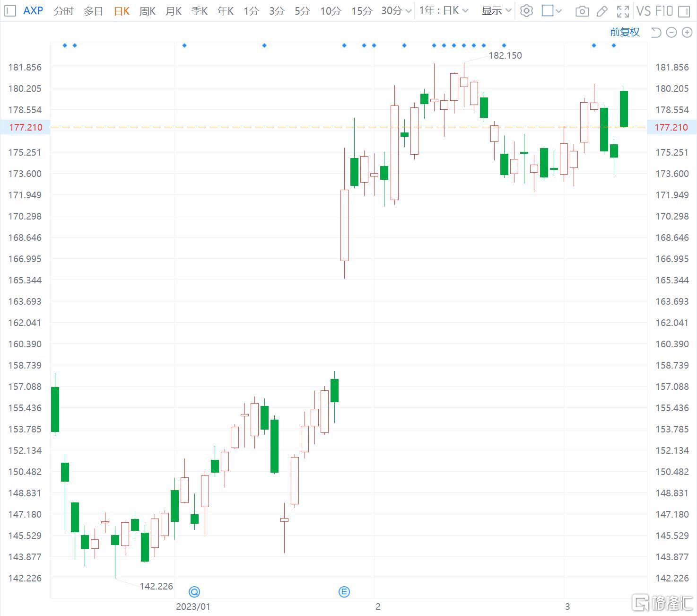
Task: Open the F10 company info button
Action: coord(664,10)
